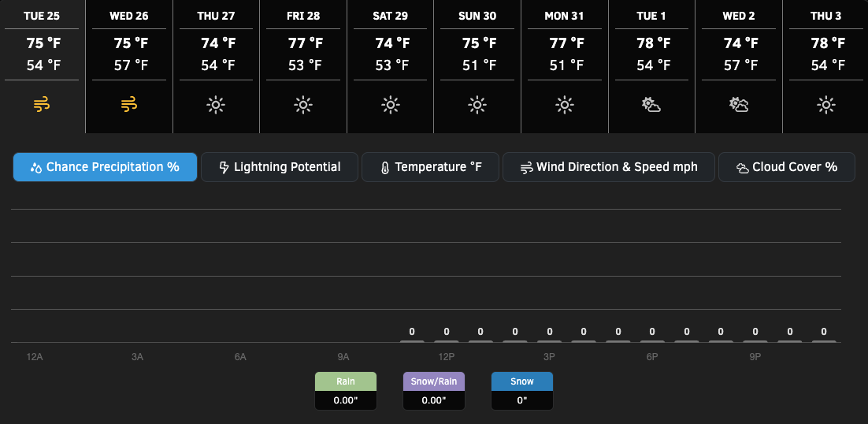868x424 pixels.
Task: Click the windy icon under WED 26
Action: pyautogui.click(x=129, y=105)
